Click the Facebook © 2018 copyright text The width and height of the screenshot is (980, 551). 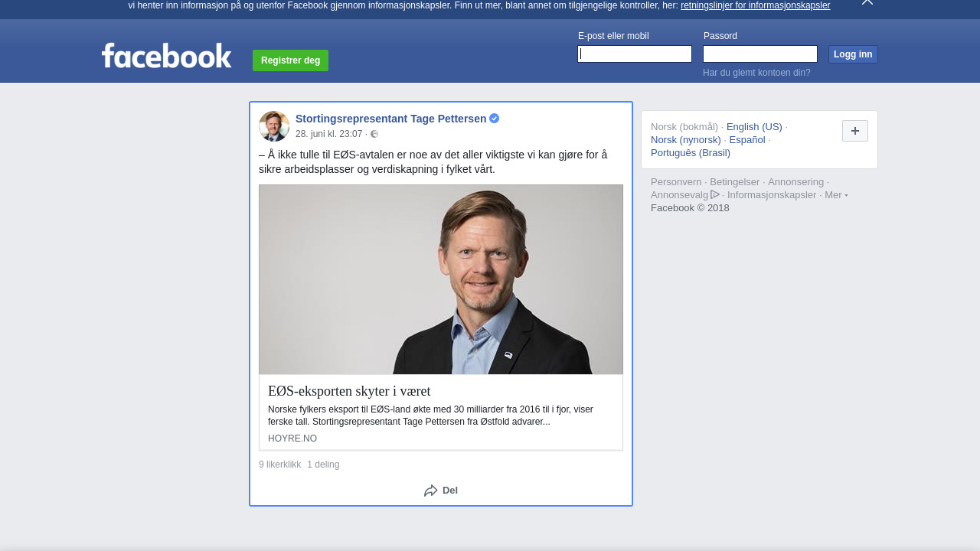click(x=690, y=208)
